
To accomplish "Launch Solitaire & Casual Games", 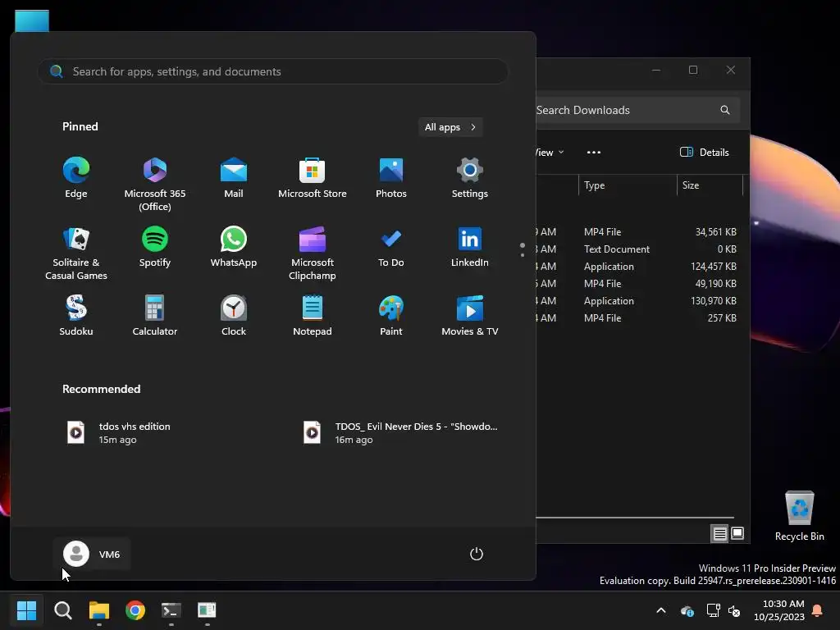I will tap(76, 253).
